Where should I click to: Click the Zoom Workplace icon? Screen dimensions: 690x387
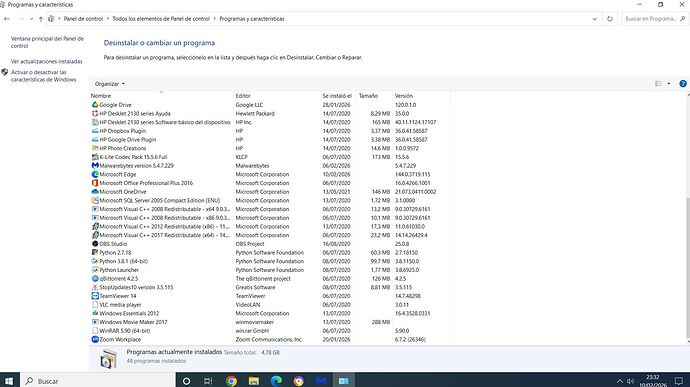point(95,339)
